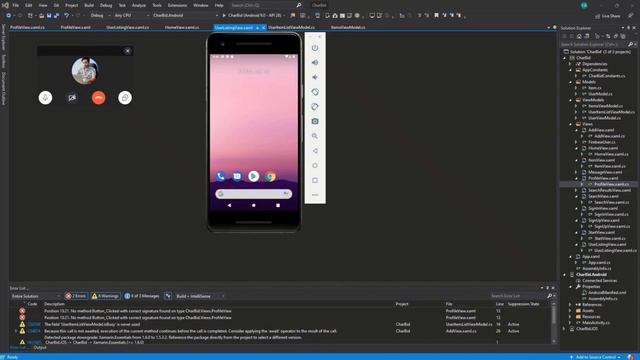Collapse the Views folder in Solution Explorer

(571, 124)
